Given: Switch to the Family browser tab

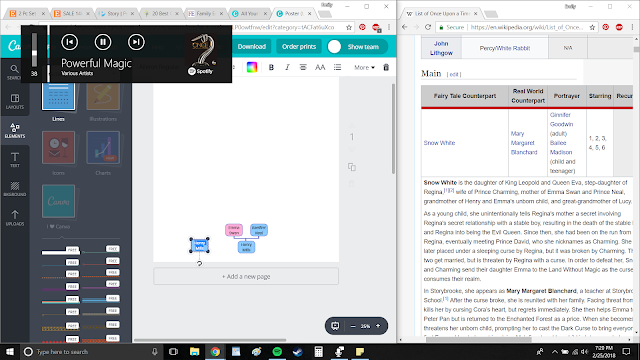Looking at the screenshot, I should click(205, 13).
